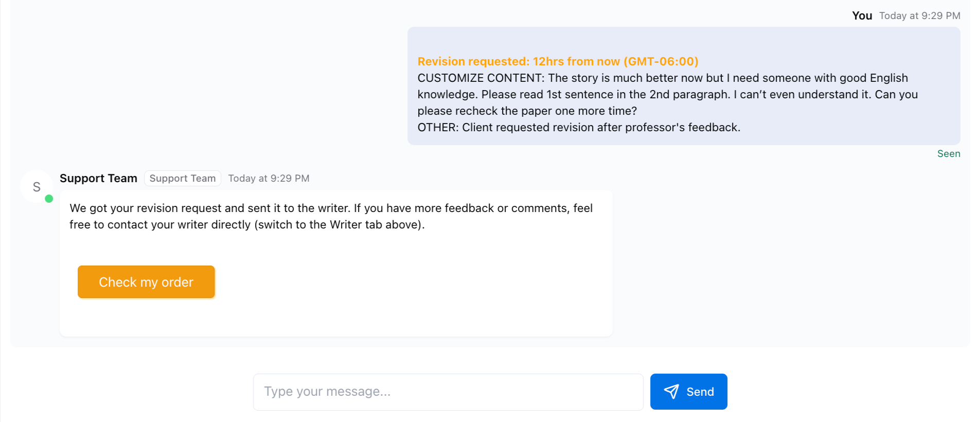Click the outlined Support Team role badge
Viewport: 980px width, 422px height.
[x=183, y=179]
